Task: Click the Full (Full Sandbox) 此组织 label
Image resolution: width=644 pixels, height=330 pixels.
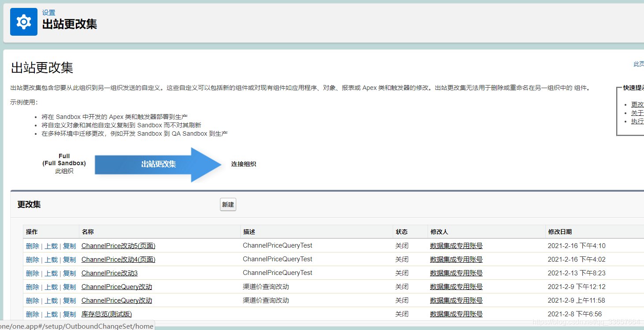Action: (64, 163)
